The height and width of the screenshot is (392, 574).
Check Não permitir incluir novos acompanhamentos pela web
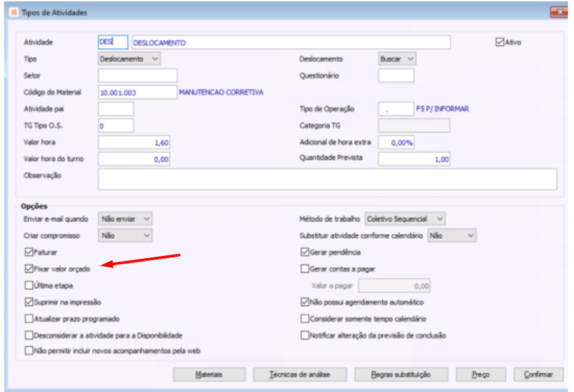pyautogui.click(x=29, y=350)
